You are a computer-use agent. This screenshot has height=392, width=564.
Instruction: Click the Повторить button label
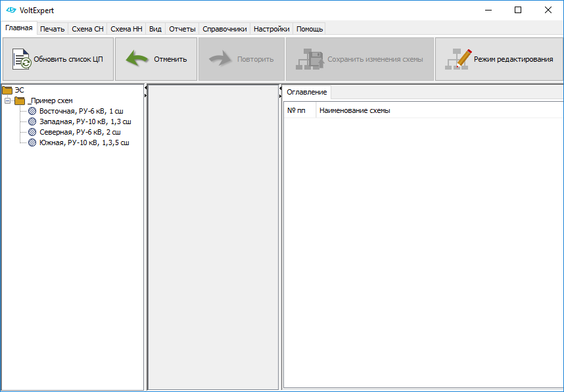[x=256, y=59]
